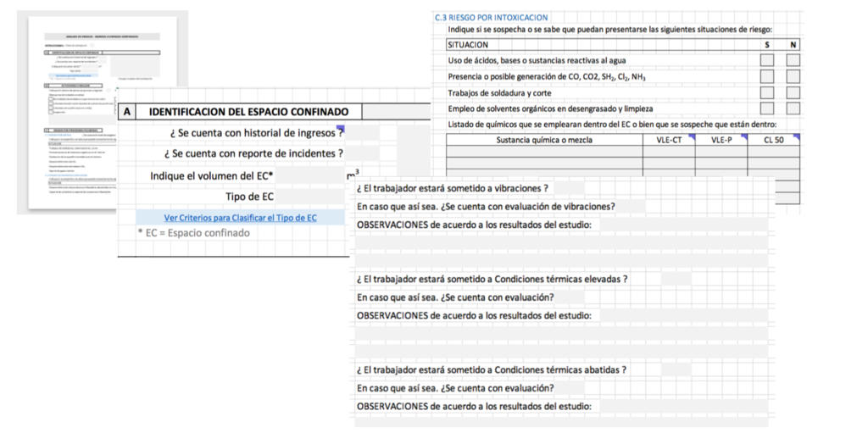Click the text Listado de químicos que se emplearan
Image resolution: width=868 pixels, height=433 pixels.
coord(612,124)
